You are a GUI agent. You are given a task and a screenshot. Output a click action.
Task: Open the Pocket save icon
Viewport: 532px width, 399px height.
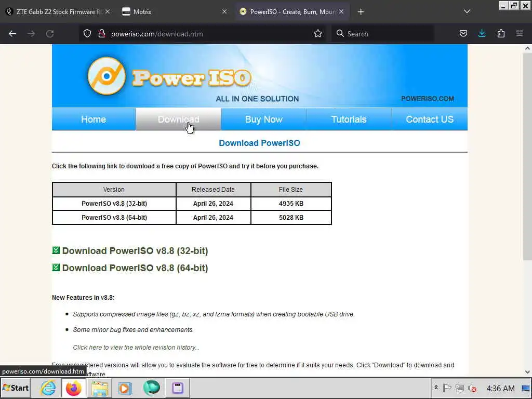463,34
